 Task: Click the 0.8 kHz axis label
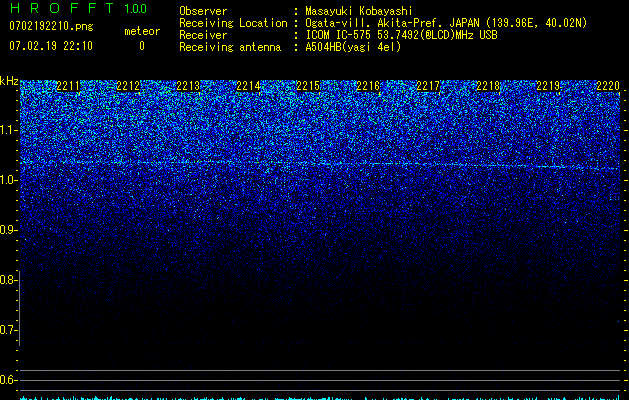click(8, 280)
